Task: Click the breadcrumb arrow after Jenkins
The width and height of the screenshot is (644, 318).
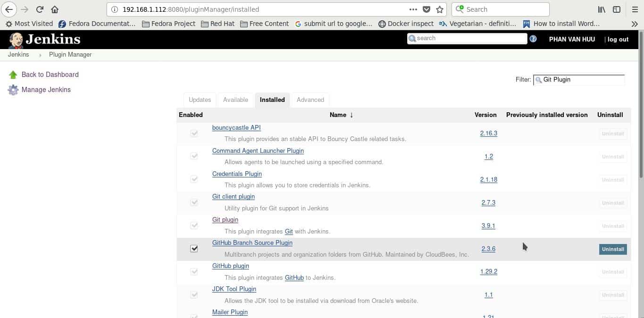Action: click(40, 55)
